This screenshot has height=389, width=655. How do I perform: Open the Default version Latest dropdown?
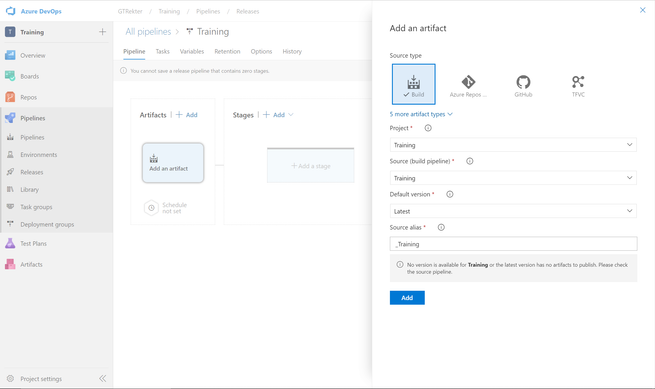coord(513,211)
